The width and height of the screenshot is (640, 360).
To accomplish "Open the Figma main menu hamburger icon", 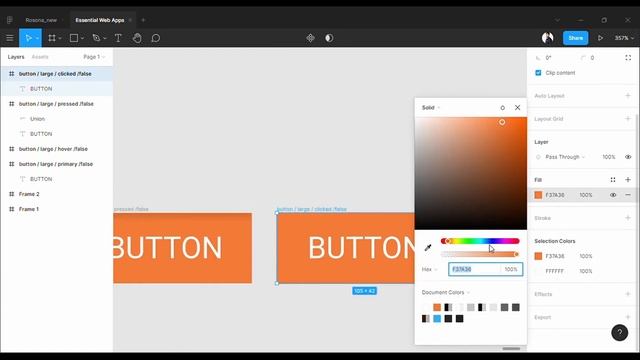I will pos(10,38).
